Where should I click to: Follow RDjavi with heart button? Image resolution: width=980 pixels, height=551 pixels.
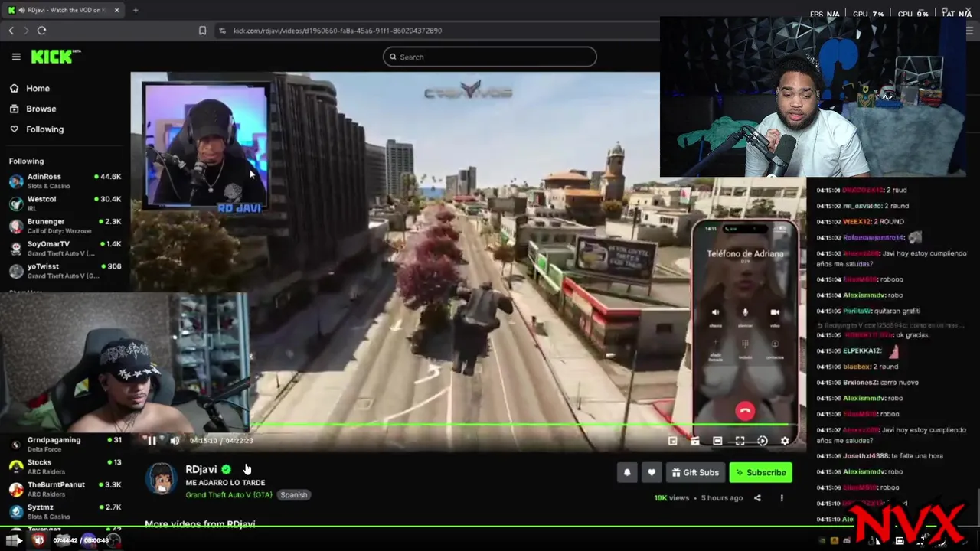point(652,473)
